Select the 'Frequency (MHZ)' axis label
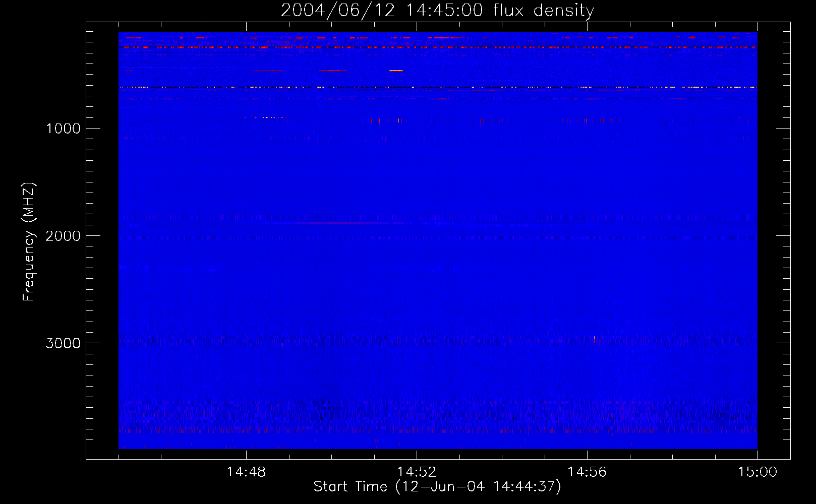This screenshot has width=816, height=504. pyautogui.click(x=29, y=242)
